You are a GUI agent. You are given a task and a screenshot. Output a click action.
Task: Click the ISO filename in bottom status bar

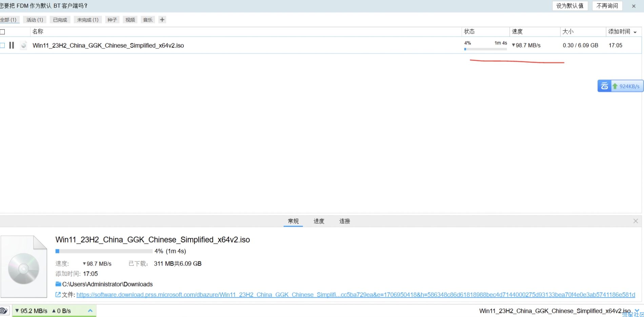click(555, 311)
